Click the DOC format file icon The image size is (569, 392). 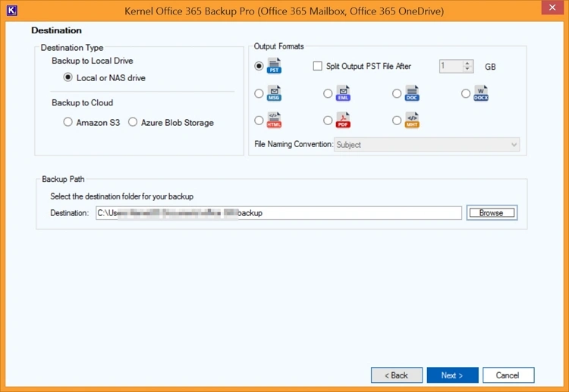click(412, 93)
